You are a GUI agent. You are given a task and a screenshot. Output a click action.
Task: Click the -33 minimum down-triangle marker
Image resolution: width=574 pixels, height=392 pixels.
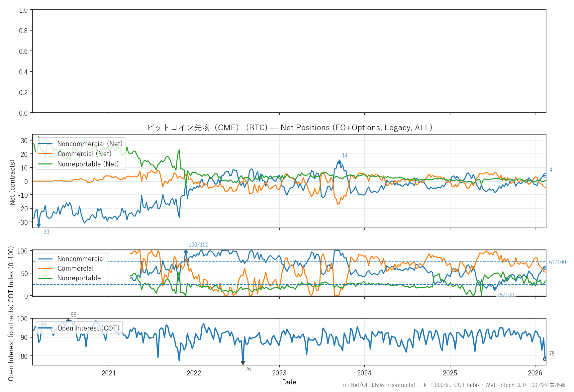(x=39, y=226)
